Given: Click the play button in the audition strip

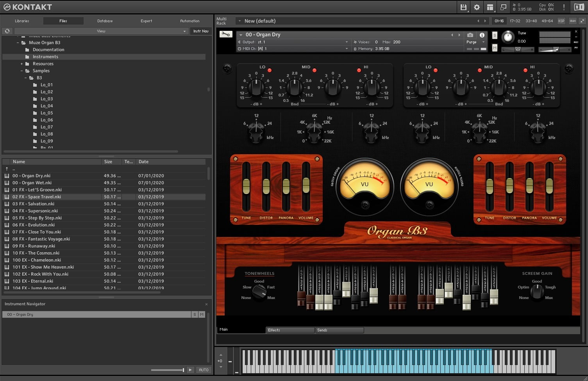Looking at the screenshot, I should pos(190,370).
